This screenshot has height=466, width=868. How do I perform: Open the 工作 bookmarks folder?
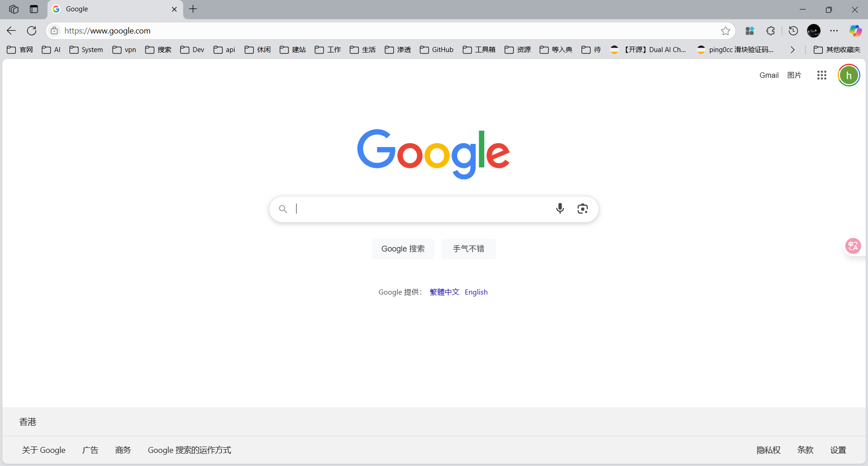[328, 50]
